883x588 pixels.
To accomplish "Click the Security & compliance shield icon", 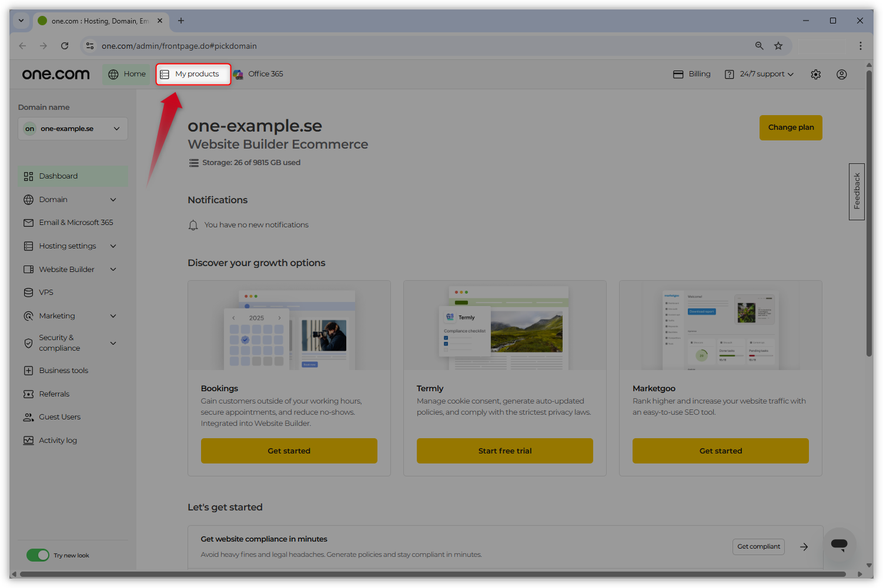I will coord(28,343).
